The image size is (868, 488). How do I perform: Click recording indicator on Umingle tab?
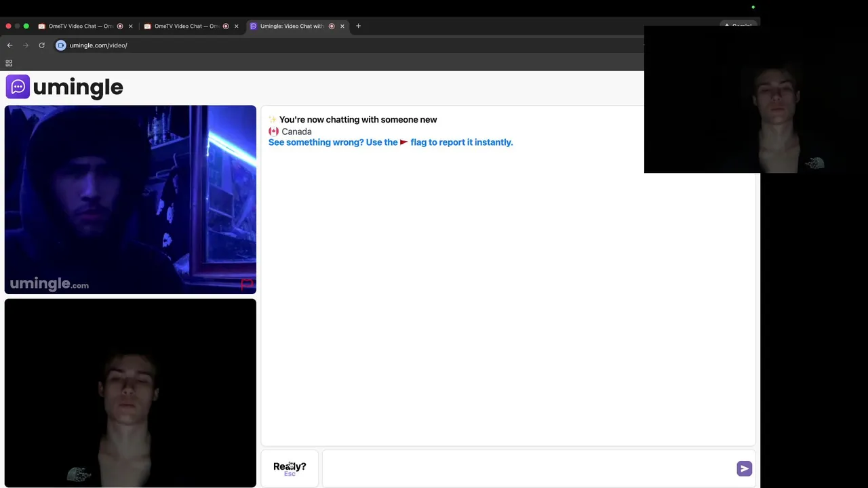pyautogui.click(x=332, y=26)
